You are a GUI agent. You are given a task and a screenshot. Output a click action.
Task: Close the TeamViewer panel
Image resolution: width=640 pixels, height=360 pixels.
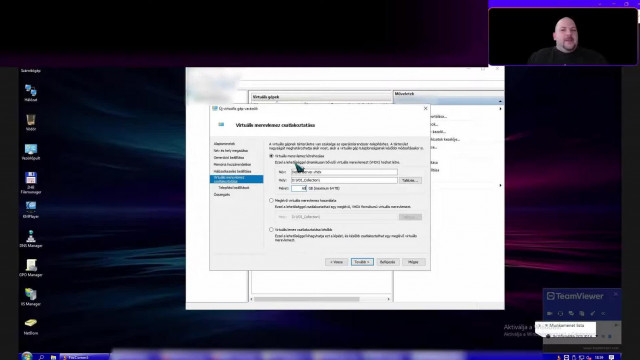click(616, 294)
